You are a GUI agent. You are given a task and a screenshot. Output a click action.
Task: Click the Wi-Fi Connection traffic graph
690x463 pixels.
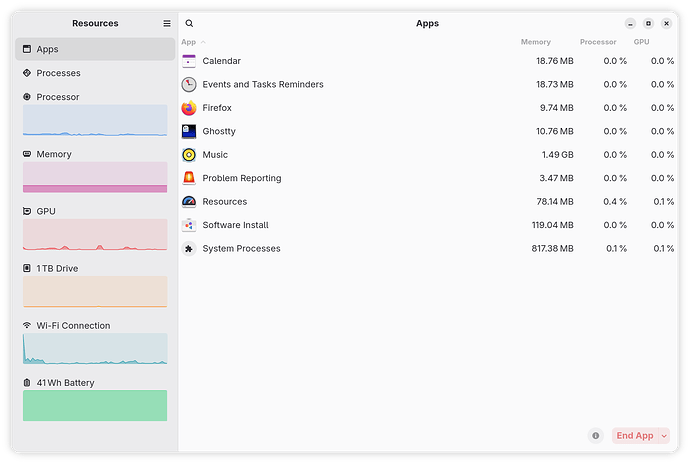(95, 349)
